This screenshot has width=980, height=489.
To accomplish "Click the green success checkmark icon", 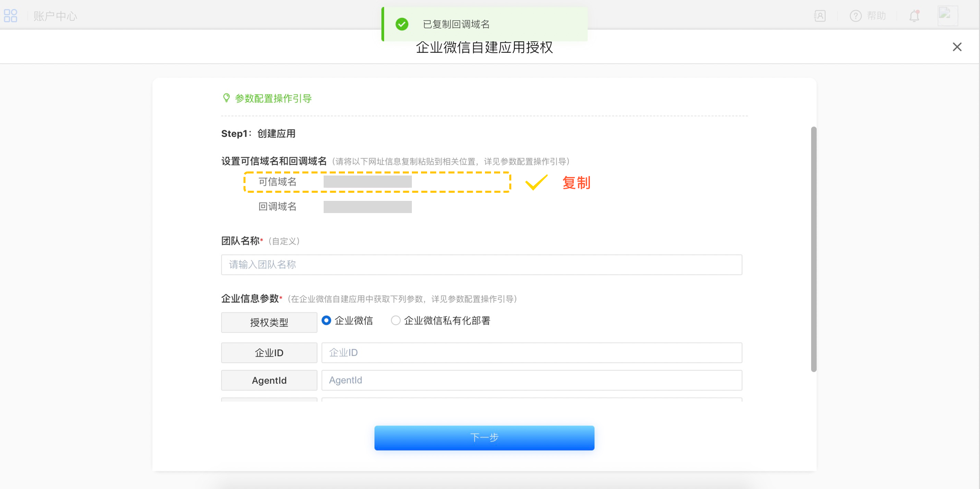I will 402,24.
